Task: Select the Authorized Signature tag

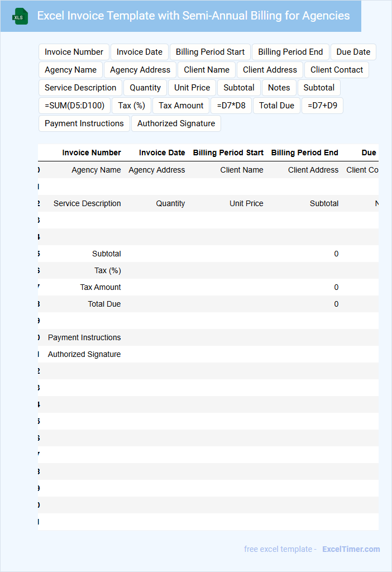Action: pos(176,123)
